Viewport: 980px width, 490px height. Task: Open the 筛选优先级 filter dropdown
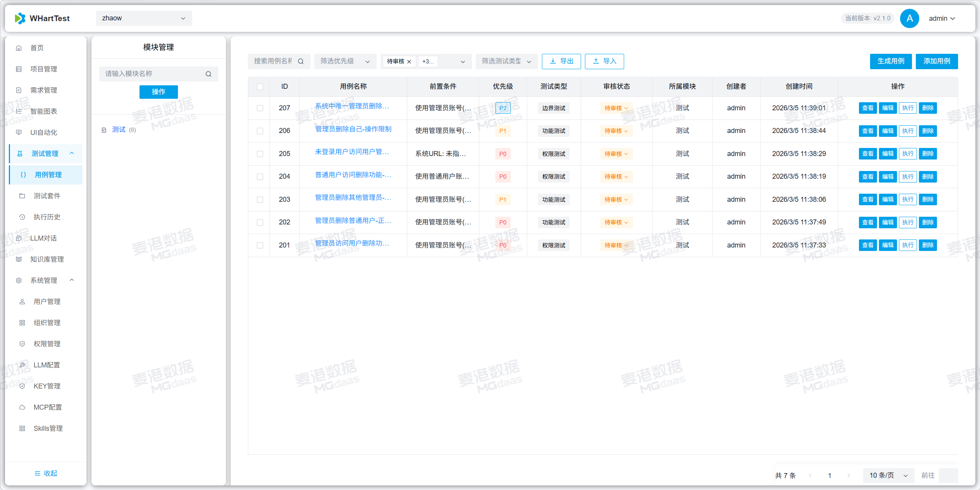(x=345, y=61)
